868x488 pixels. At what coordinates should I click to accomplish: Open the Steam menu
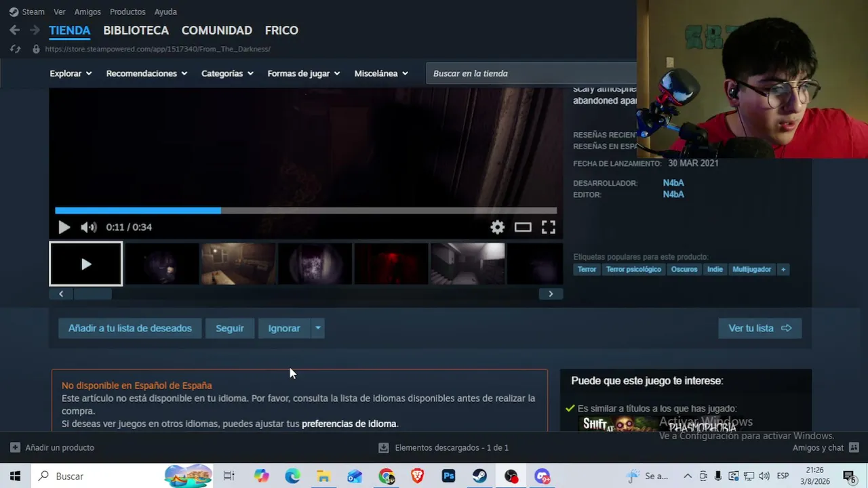point(27,12)
